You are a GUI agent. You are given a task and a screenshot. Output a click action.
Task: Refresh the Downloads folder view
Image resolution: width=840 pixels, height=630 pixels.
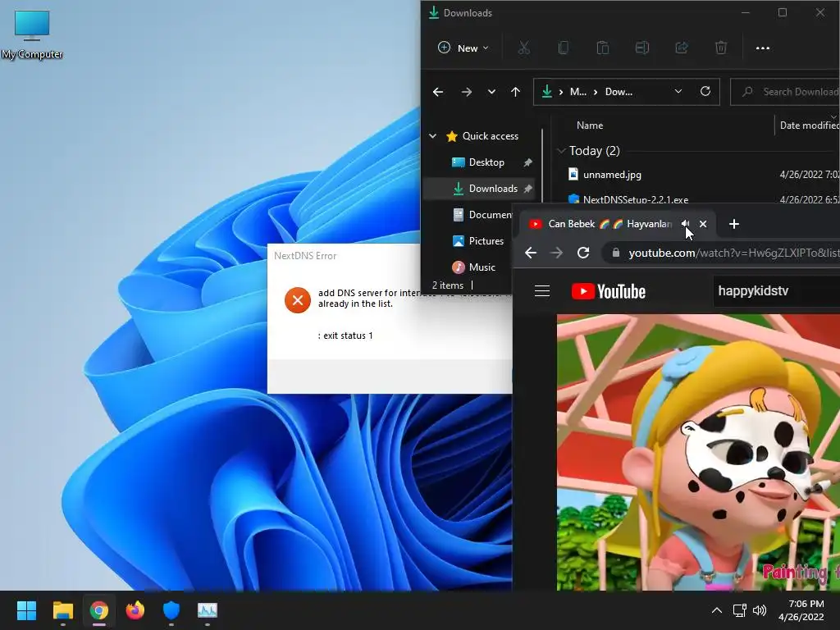[705, 92]
